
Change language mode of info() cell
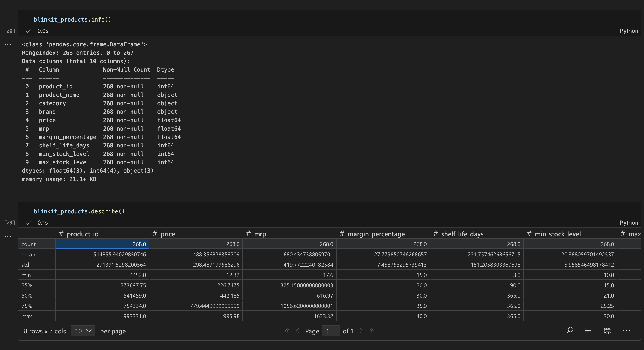click(629, 31)
